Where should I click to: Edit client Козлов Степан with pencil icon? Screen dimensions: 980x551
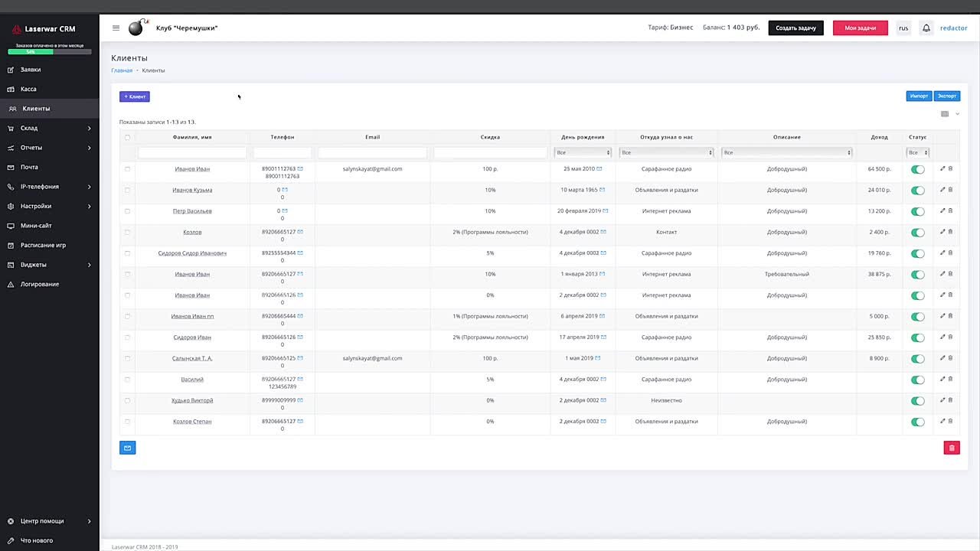point(942,421)
